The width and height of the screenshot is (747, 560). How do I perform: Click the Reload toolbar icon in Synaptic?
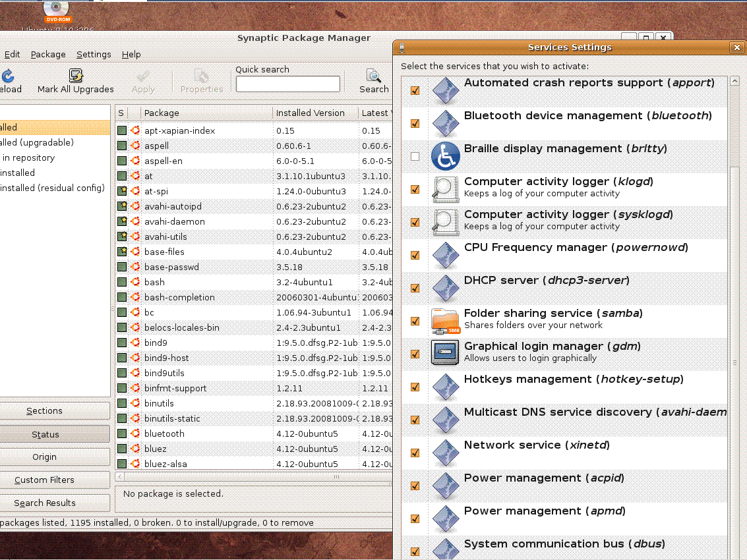point(8,76)
